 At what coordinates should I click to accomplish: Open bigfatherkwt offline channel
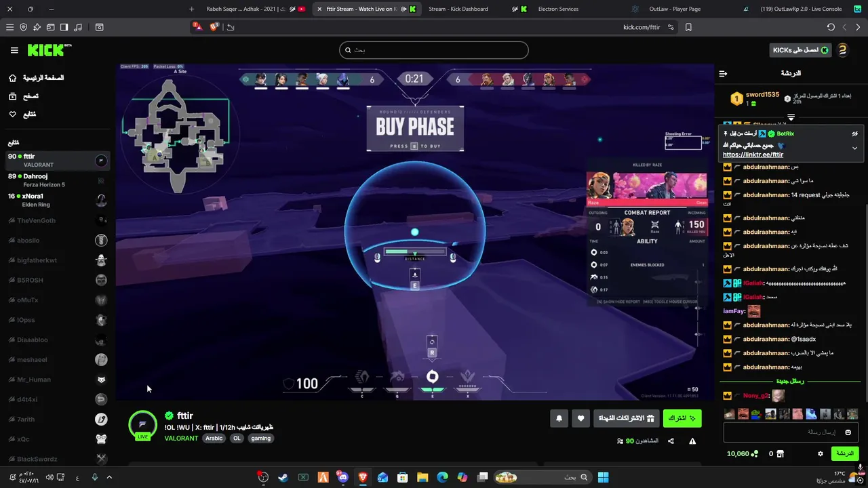pos(58,260)
